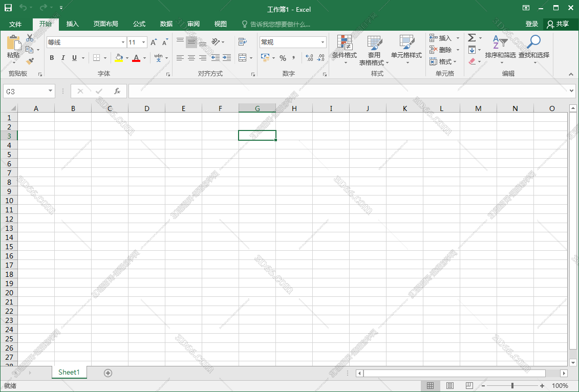Click the 登录 sign-in button

pos(531,24)
